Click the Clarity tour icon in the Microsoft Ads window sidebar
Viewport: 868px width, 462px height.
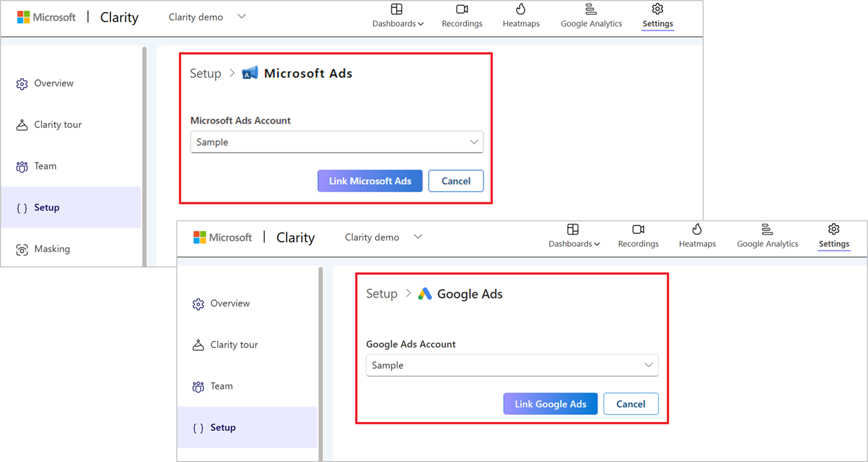(x=22, y=125)
